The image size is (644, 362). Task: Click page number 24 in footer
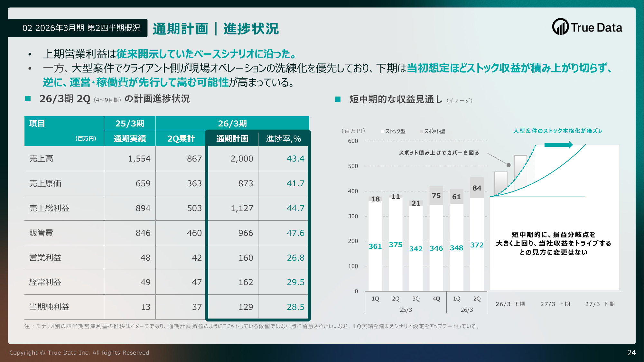(631, 353)
